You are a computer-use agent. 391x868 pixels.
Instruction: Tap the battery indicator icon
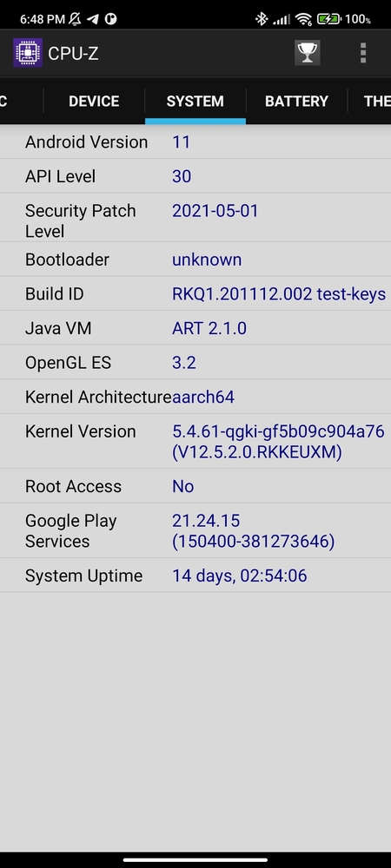[x=329, y=19]
